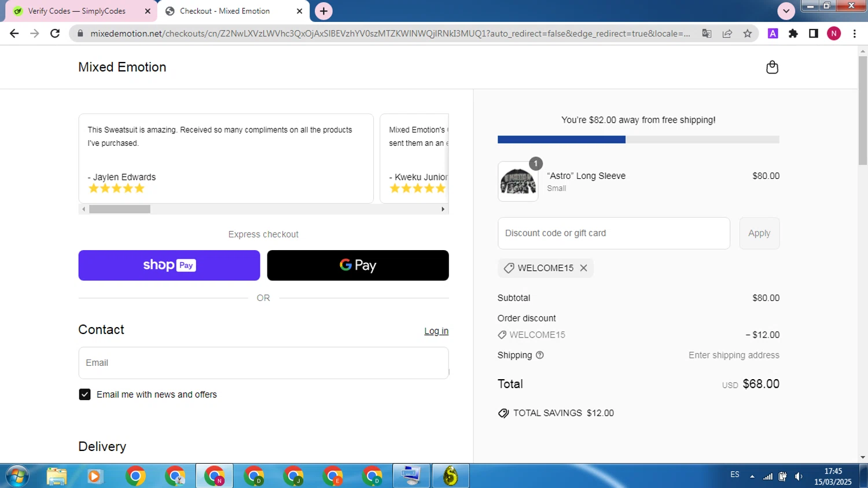The image size is (868, 488).
Task: Click the Enter shipping address text
Action: click(734, 355)
